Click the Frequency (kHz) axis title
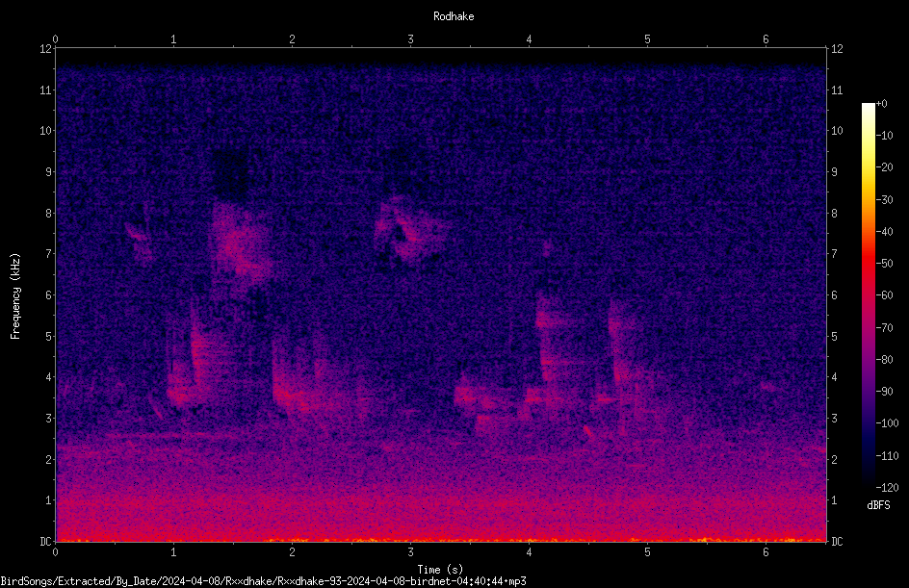 [x=15, y=296]
